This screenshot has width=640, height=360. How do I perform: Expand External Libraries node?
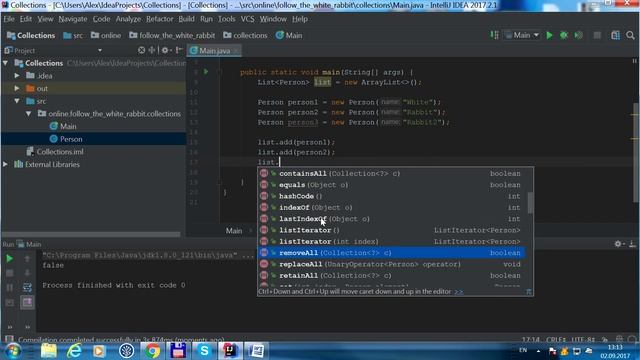pos(5,164)
